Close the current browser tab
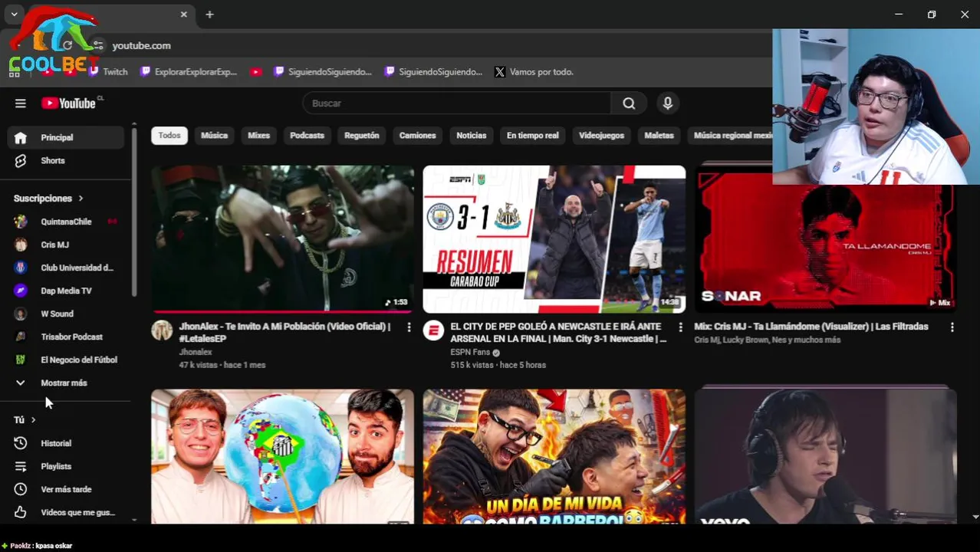980x552 pixels. [x=183, y=15]
